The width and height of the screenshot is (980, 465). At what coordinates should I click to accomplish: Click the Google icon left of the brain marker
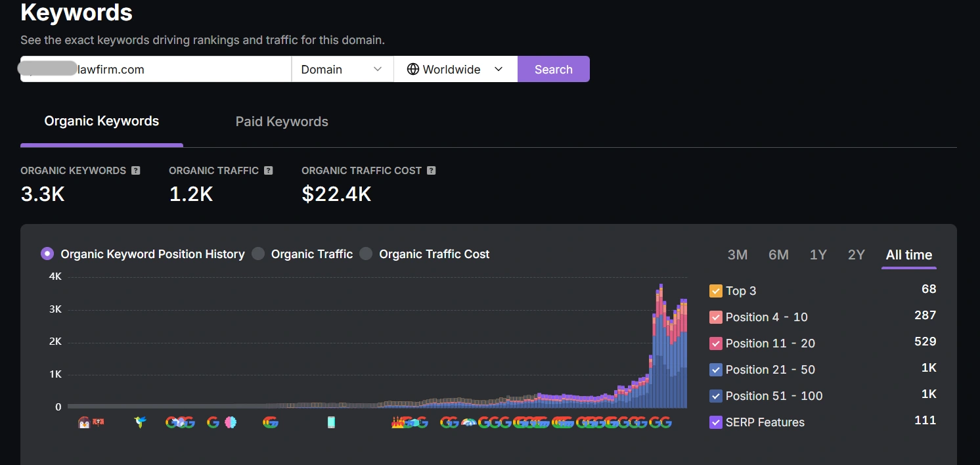pyautogui.click(x=213, y=422)
